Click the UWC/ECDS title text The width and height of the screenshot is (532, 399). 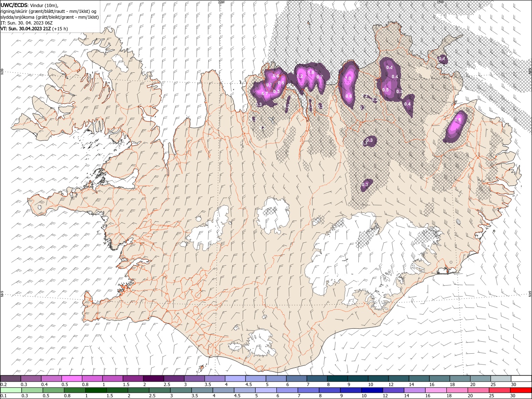point(14,5)
